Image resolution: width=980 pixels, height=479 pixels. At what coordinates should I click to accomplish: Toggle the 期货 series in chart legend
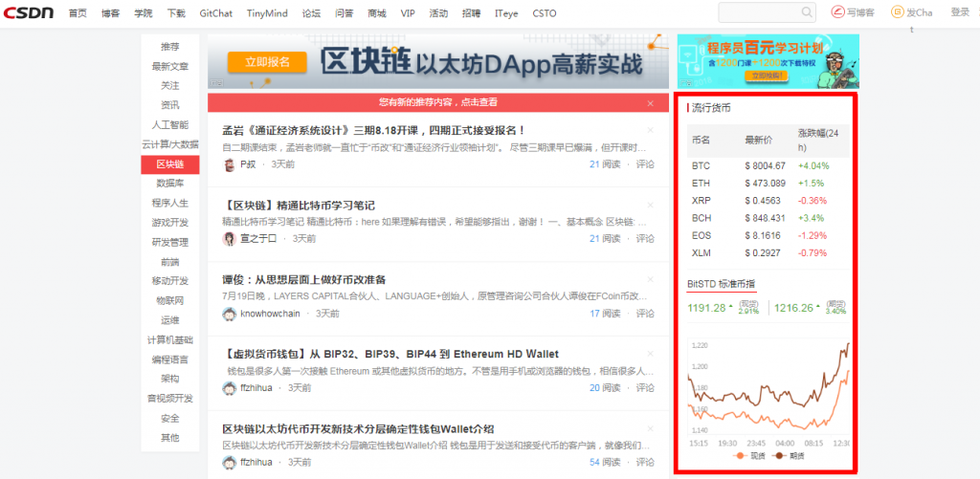789,456
